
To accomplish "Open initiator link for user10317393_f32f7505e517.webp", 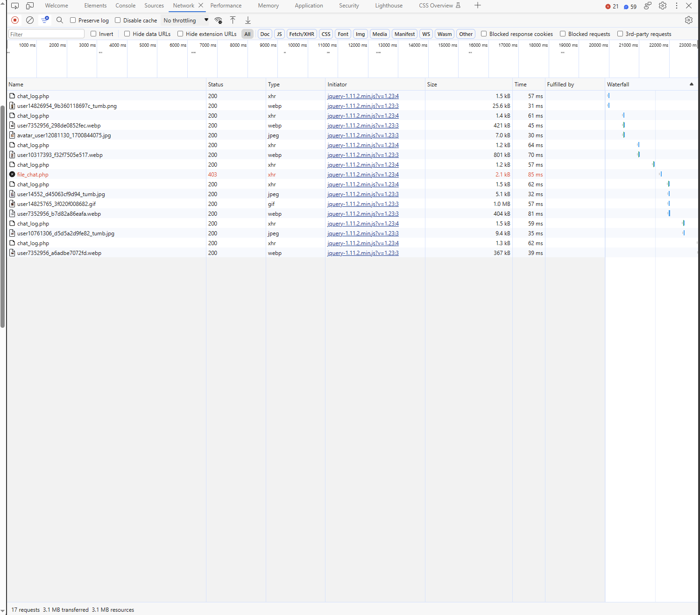I will [363, 155].
